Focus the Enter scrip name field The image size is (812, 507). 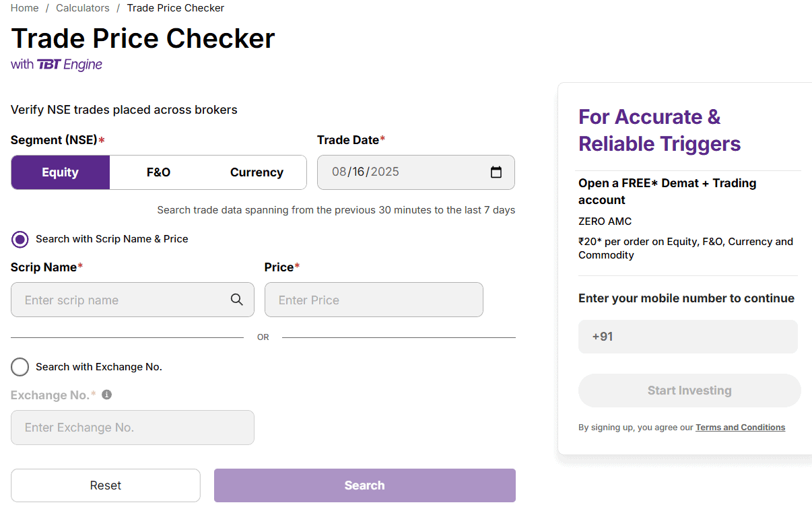coord(121,300)
